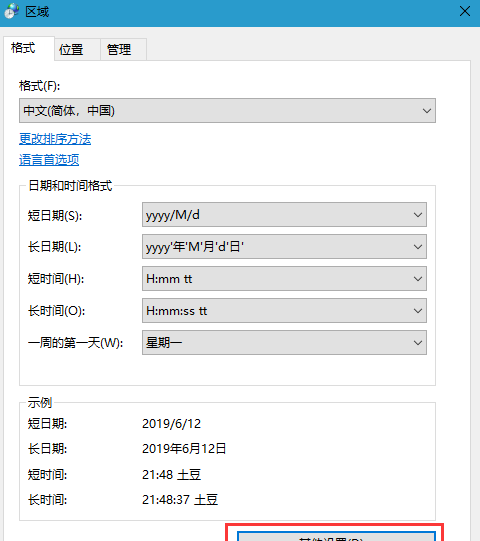This screenshot has width=480, height=541.
Task: Expand the 一周的第一天(W) dropdown arrow
Action: [x=418, y=343]
